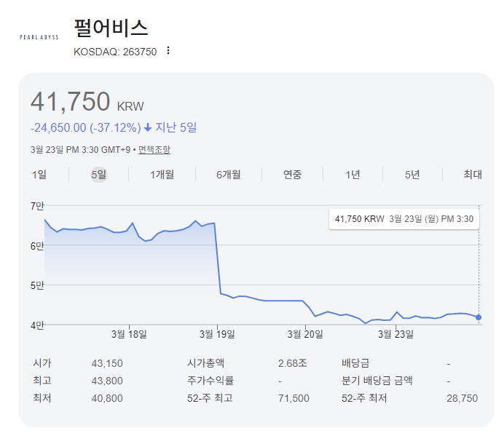The height and width of the screenshot is (436, 504).
Task: Show the 5년 chart range
Action: (412, 174)
